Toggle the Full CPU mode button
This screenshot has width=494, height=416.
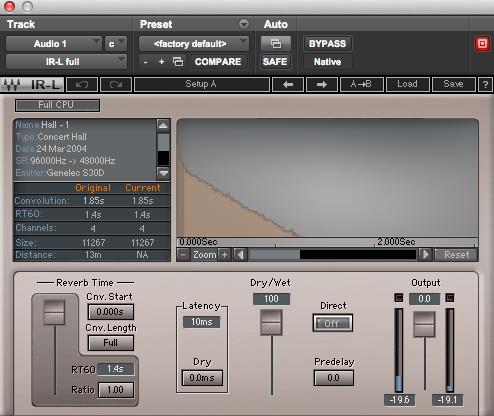(x=57, y=105)
